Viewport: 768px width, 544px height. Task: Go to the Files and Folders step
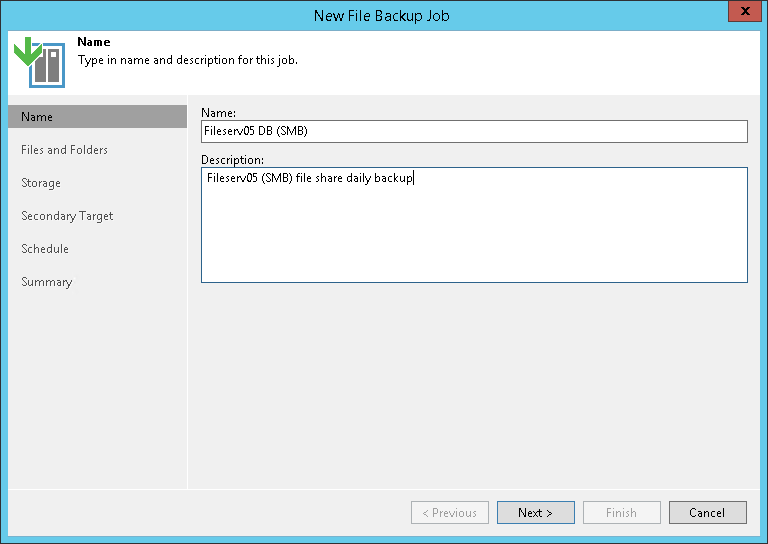click(x=64, y=150)
